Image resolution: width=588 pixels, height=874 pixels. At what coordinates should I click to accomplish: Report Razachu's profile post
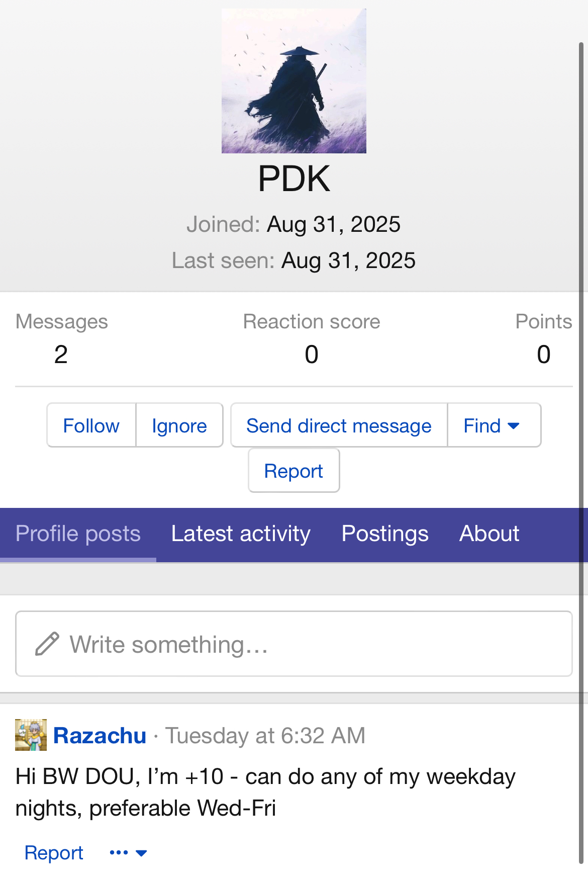[x=54, y=853]
